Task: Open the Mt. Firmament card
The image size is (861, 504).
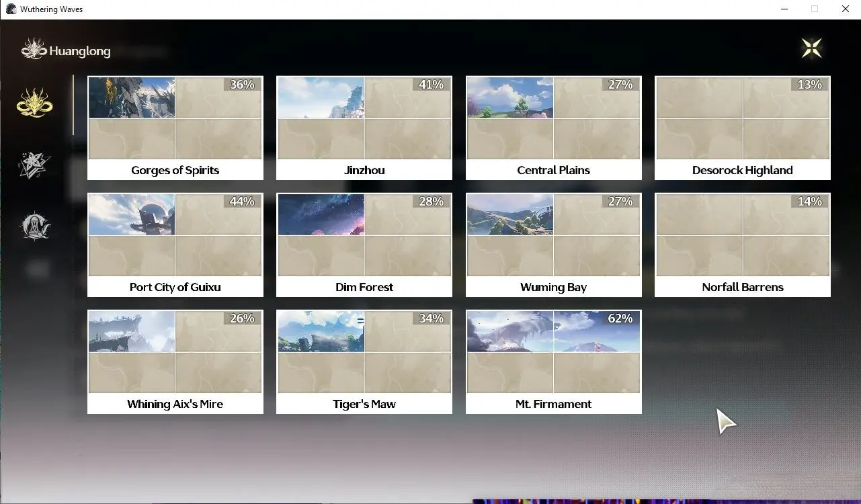Action: pyautogui.click(x=554, y=362)
